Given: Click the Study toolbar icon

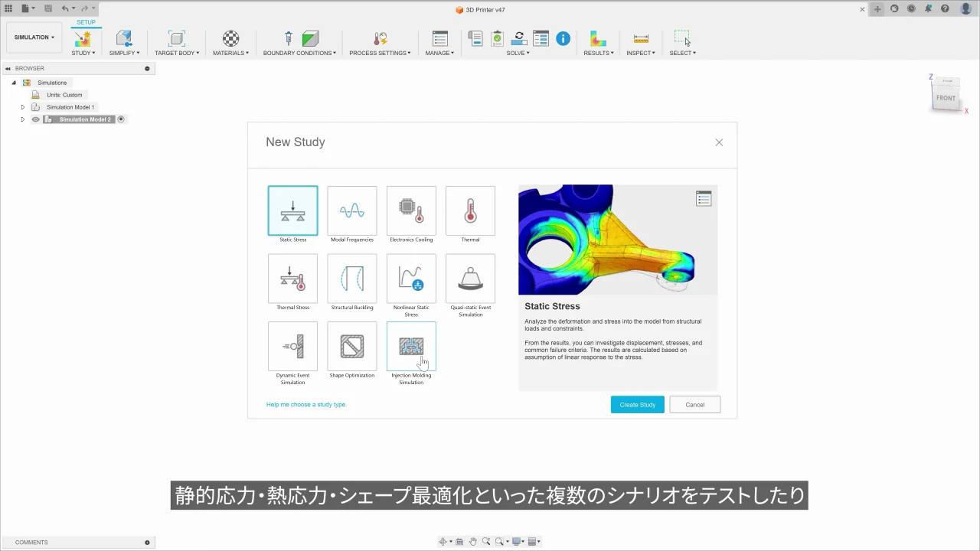Looking at the screenshot, I should [83, 38].
